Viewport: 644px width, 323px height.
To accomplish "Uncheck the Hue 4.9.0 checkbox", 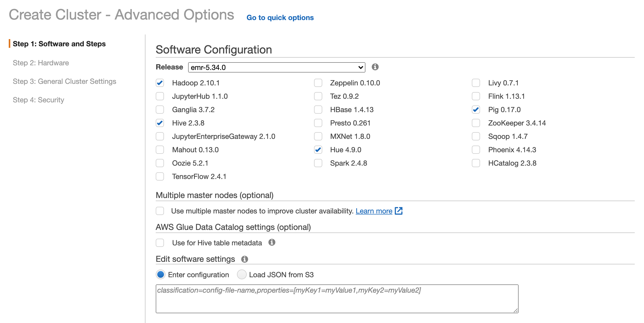I will point(318,150).
